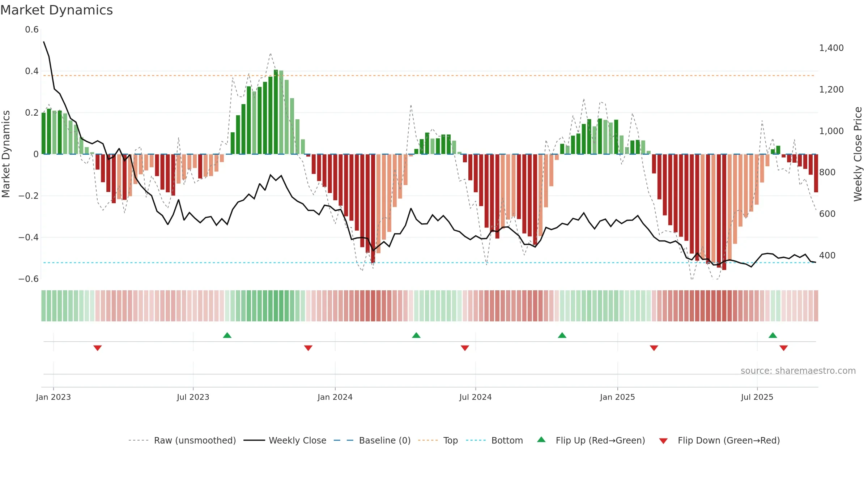Click the Raw (unsmoothed) legend entry

182,440
